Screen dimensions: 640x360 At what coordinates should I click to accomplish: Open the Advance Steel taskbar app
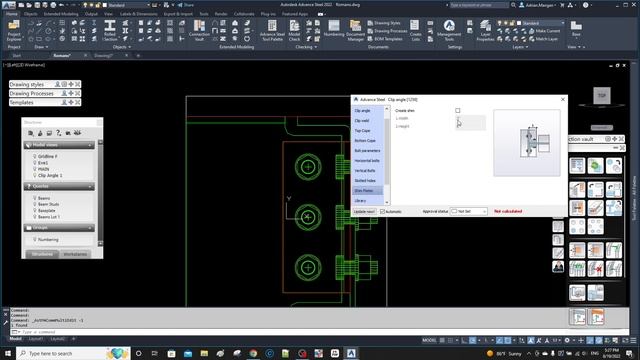click(351, 353)
